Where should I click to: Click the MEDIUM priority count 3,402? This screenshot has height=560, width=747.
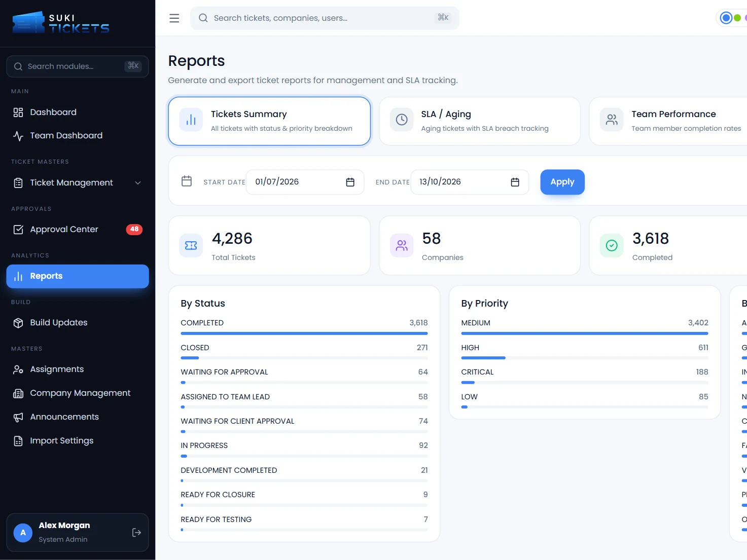click(x=698, y=323)
